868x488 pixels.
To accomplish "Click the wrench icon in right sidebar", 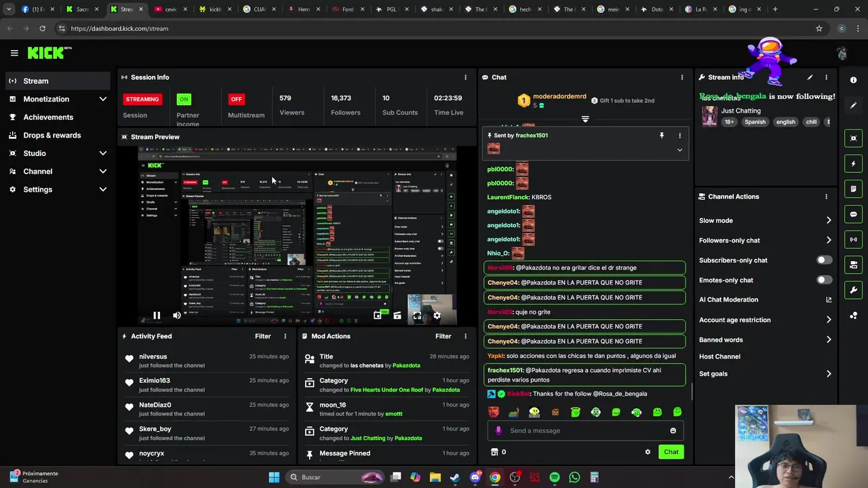I will 854,290.
